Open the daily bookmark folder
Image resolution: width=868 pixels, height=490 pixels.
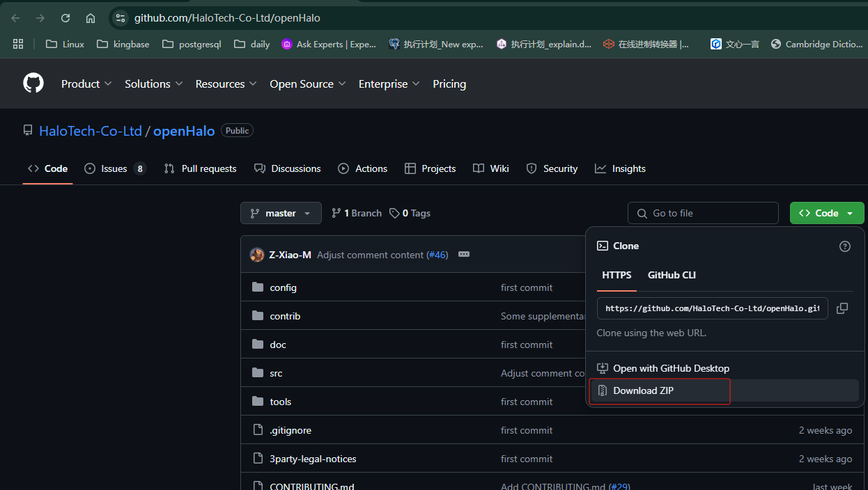pos(252,44)
